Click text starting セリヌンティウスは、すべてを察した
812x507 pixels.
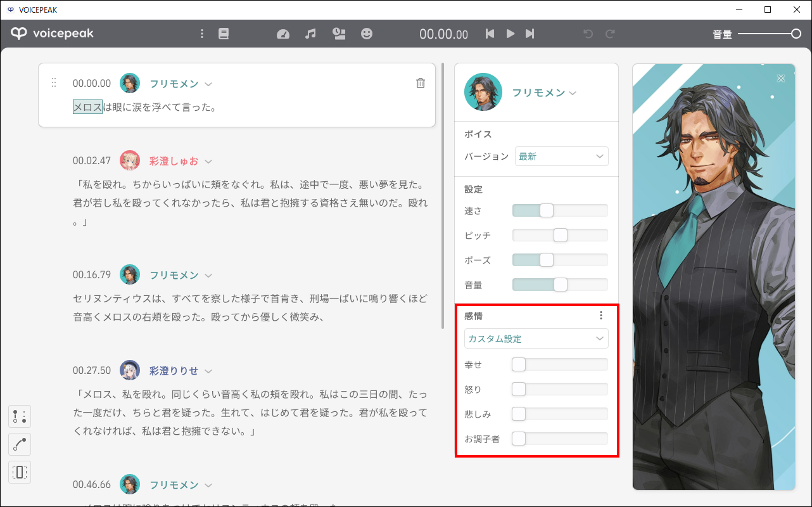[250, 307]
